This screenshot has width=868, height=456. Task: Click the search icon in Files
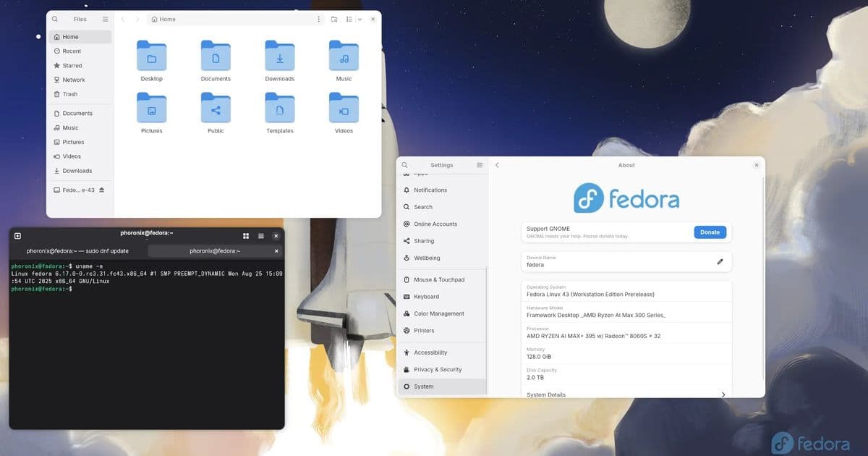(x=56, y=19)
